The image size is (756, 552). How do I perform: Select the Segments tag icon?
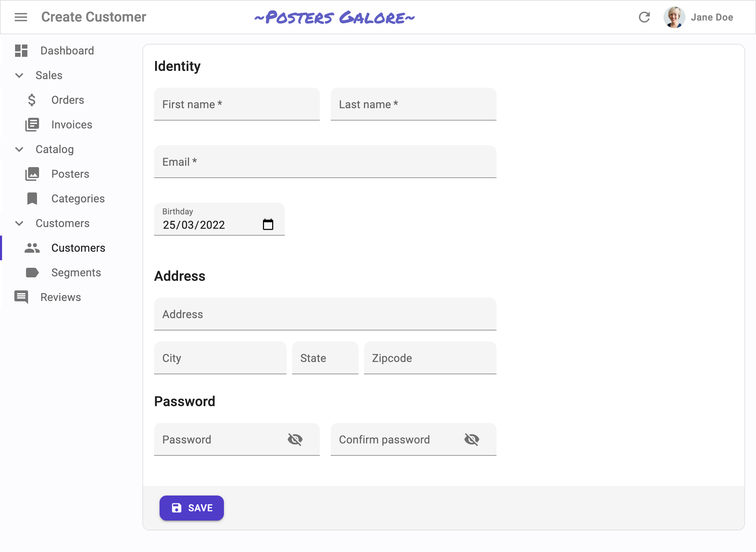click(32, 272)
